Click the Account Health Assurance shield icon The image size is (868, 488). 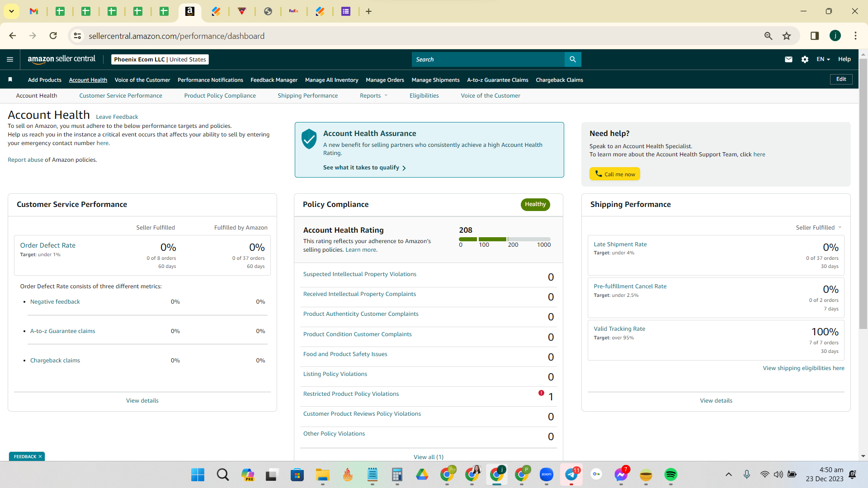pyautogui.click(x=309, y=139)
